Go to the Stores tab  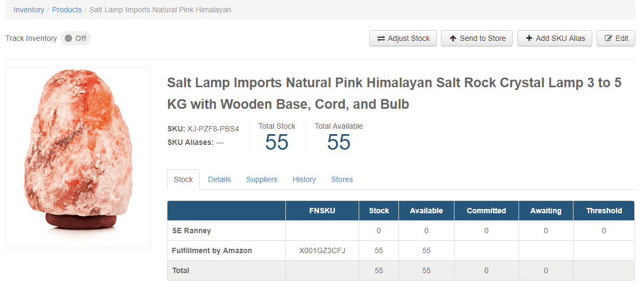342,179
